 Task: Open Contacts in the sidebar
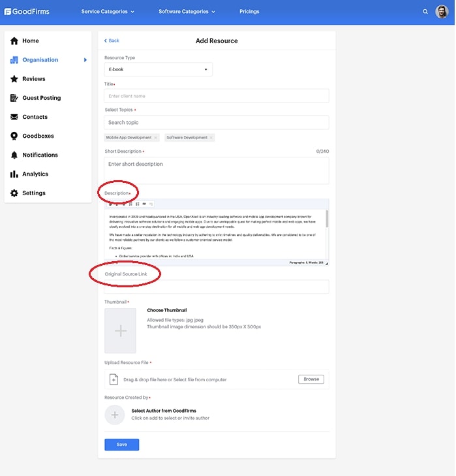35,117
